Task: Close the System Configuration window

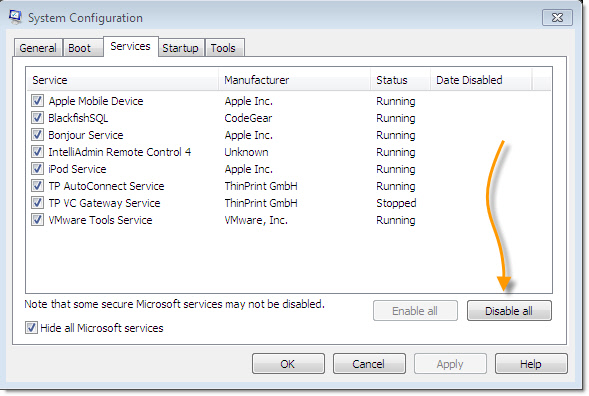Action: [x=557, y=18]
